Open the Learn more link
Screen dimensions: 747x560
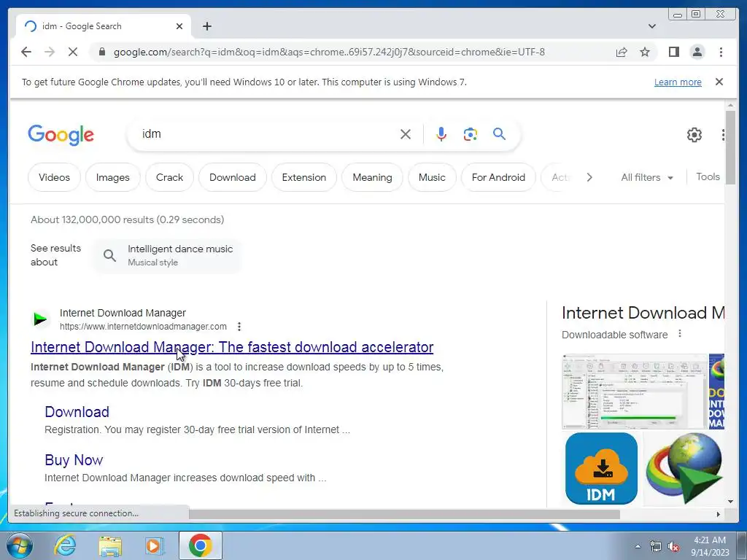click(678, 82)
